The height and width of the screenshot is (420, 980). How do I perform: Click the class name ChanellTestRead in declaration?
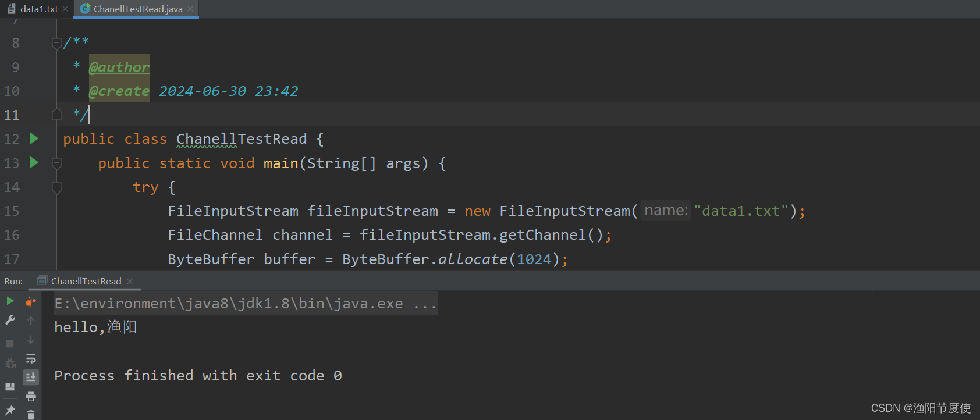242,139
